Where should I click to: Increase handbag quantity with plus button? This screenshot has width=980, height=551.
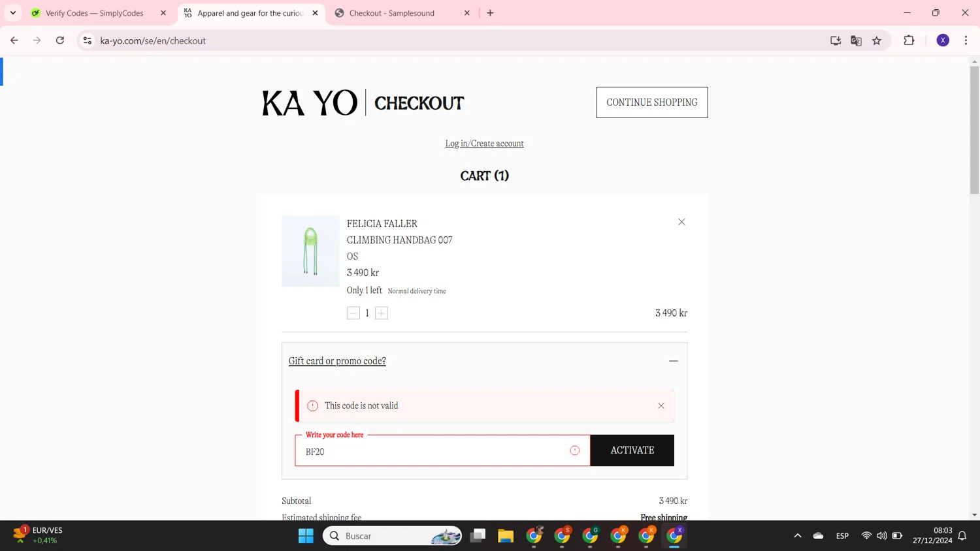tap(382, 313)
